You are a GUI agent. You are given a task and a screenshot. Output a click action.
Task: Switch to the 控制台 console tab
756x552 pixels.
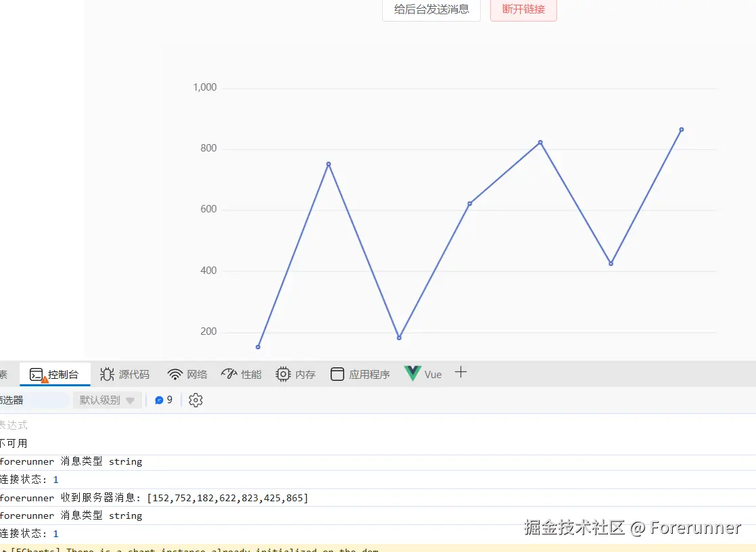[x=55, y=375]
